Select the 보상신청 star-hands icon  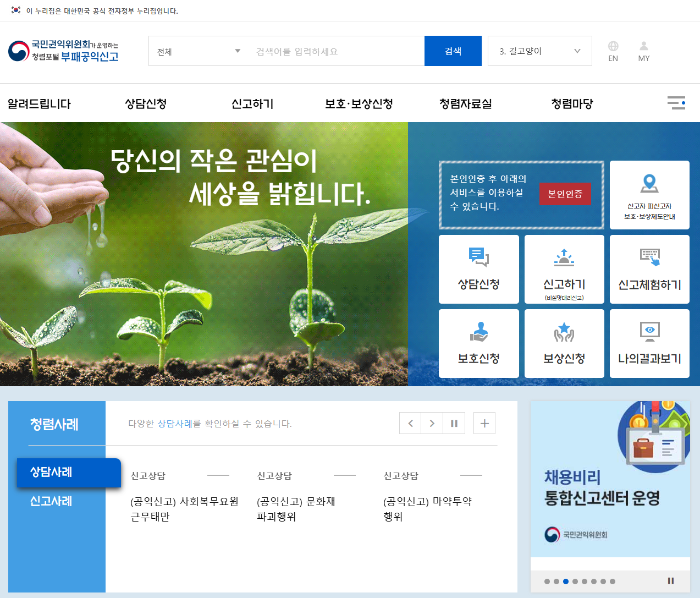[564, 331]
